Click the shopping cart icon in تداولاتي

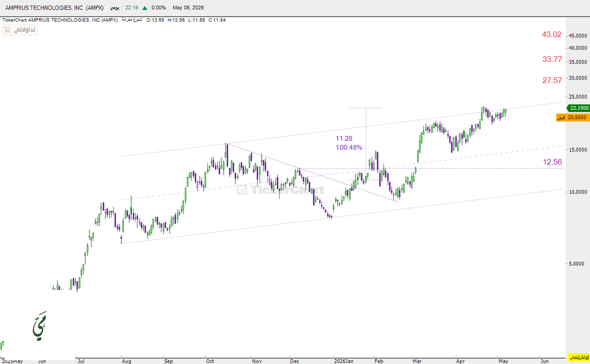[7, 30]
